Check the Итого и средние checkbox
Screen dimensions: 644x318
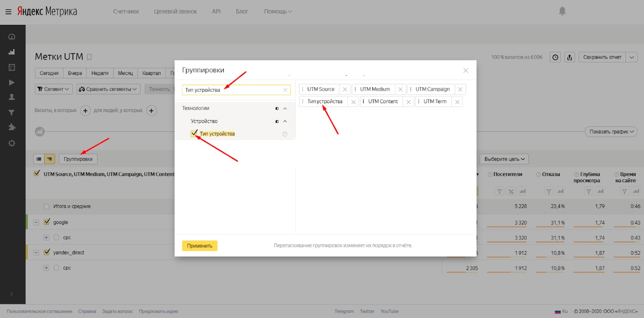[46, 206]
